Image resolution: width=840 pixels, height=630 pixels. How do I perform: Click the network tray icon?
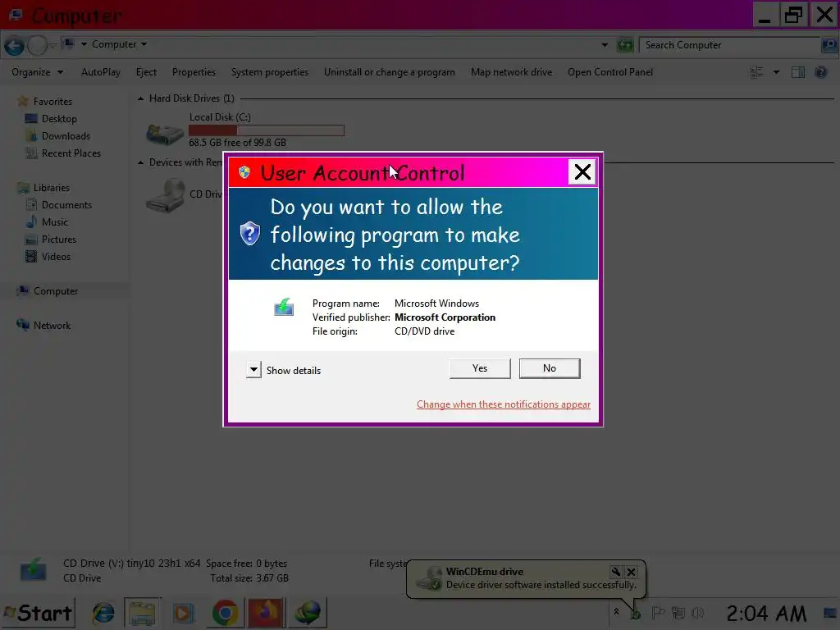[678, 612]
